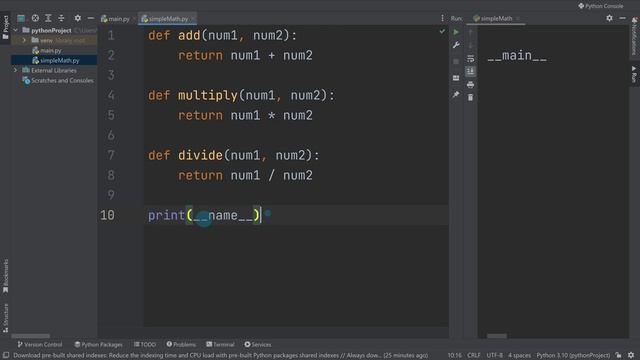Viewport: 640px width, 360px height.
Task: Click run console horizontal scrollbar
Action: click(x=497, y=336)
